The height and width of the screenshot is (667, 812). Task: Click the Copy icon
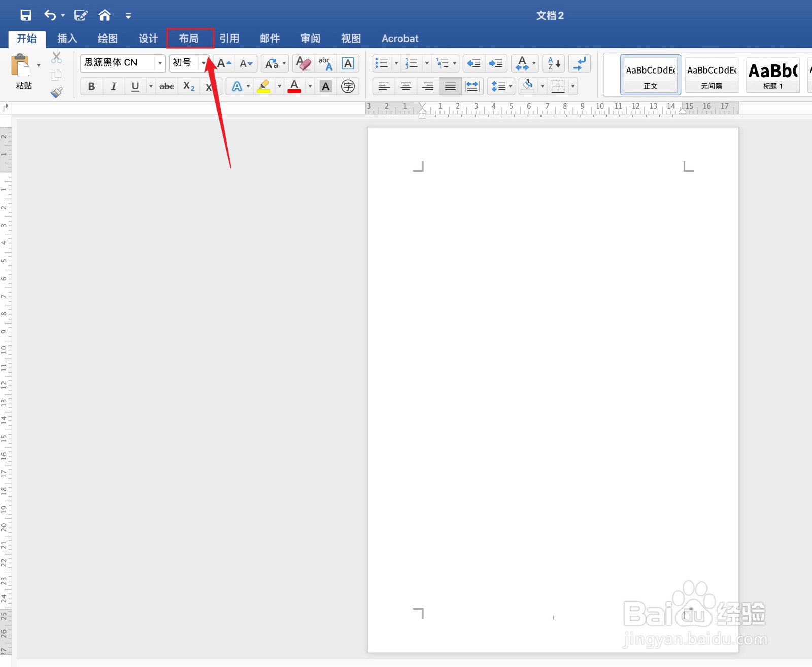(x=56, y=75)
